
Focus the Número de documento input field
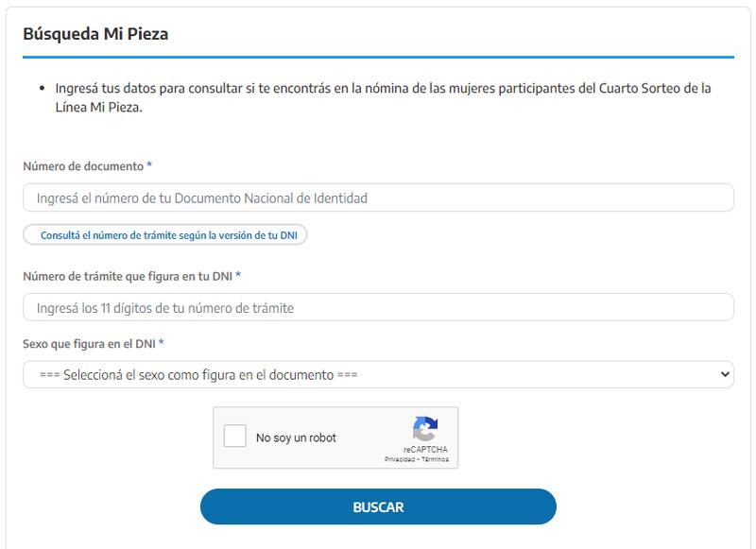[378, 198]
